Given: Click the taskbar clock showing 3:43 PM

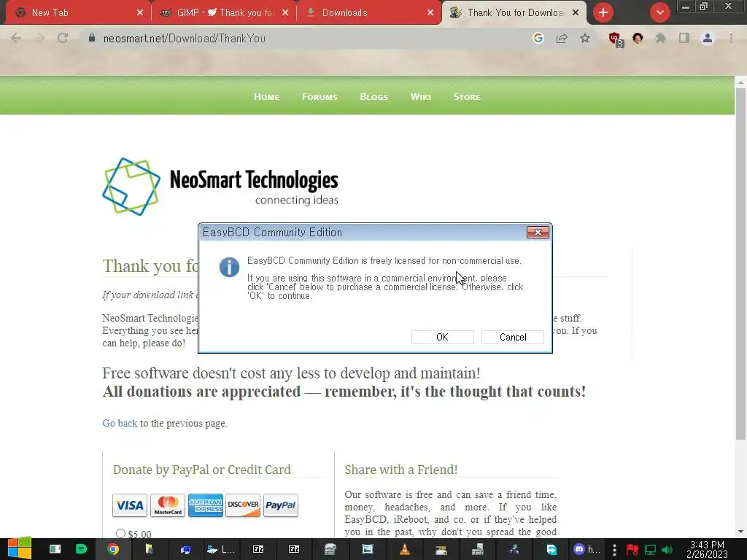Looking at the screenshot, I should point(707,549).
